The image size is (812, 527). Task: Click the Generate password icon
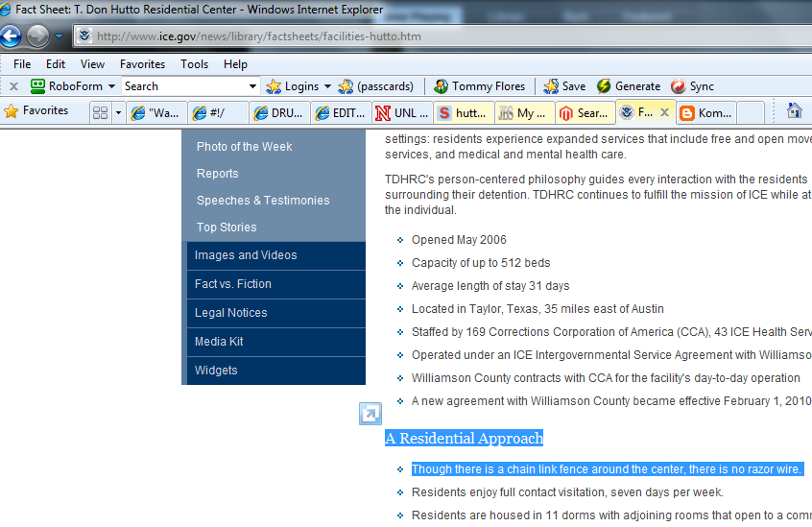(x=604, y=86)
